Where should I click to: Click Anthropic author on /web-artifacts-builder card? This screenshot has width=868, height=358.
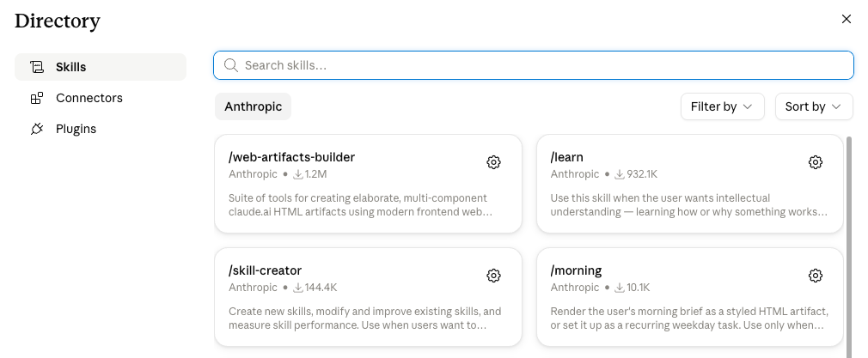coord(253,174)
